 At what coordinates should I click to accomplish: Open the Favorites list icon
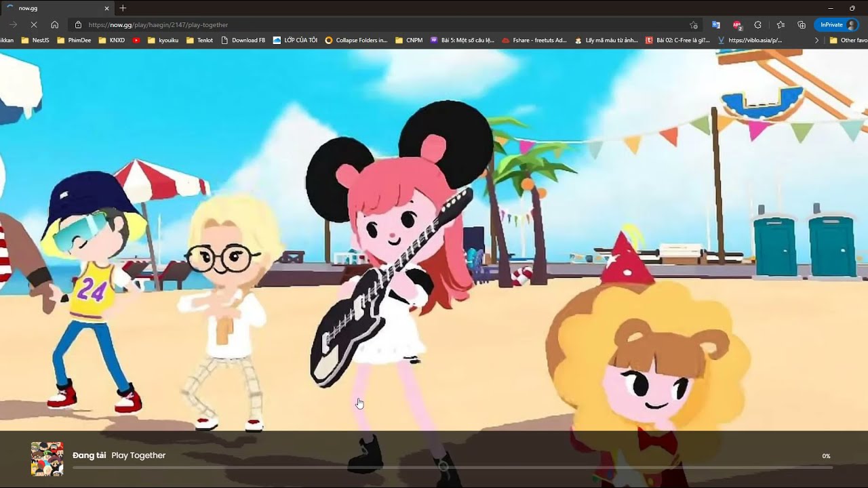coord(781,24)
